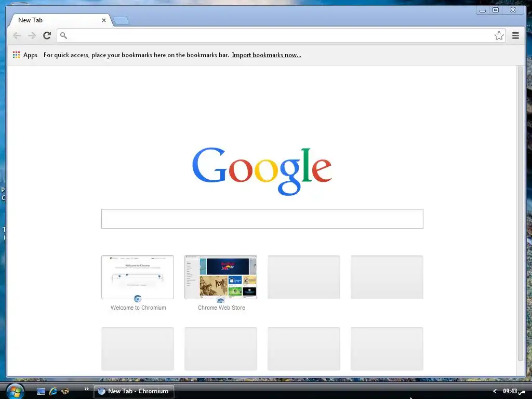Open the Windows Start menu
The width and height of the screenshot is (532, 399).
tap(15, 391)
